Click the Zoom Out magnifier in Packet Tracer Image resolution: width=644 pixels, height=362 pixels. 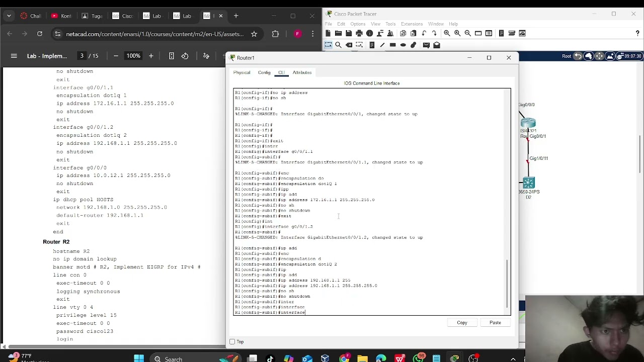pos(467,33)
